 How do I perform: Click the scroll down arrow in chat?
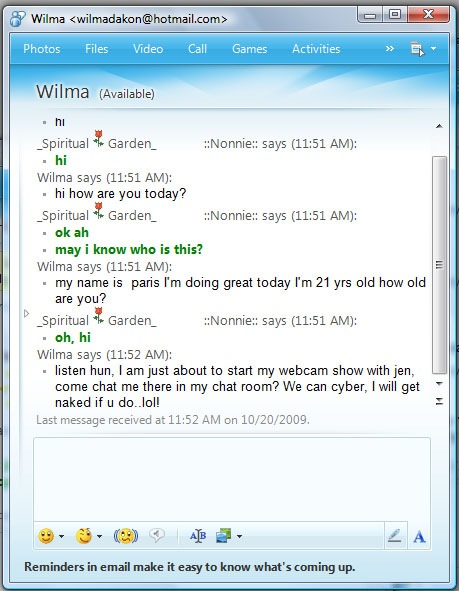click(x=439, y=384)
